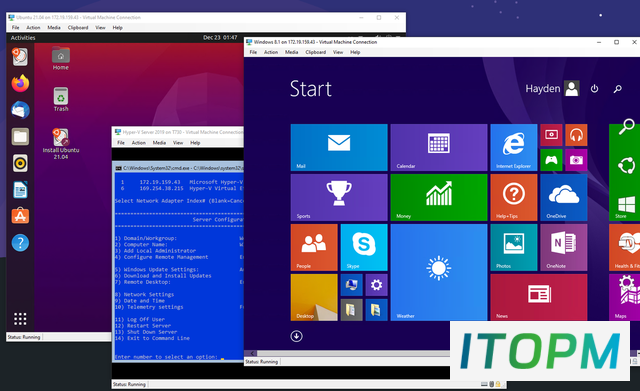Screen dimensions: 640x391
Task: Click the Dec 23 clock in Ubuntu bar
Action: point(220,38)
